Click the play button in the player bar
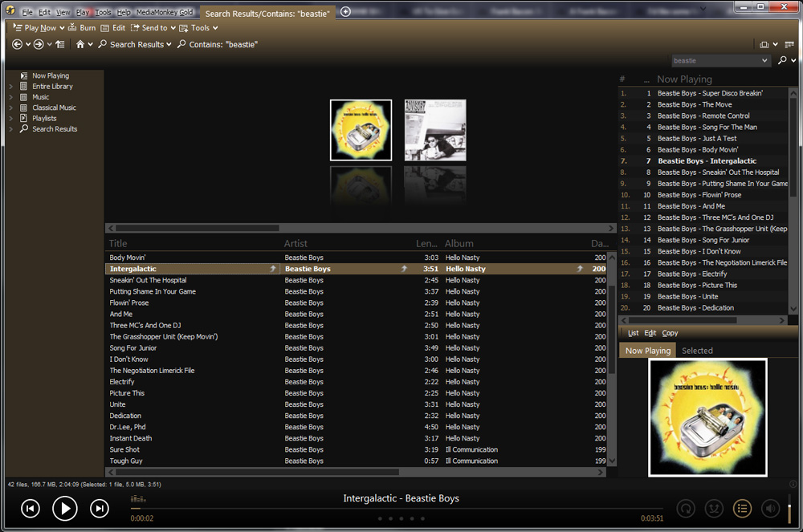Image resolution: width=803 pixels, height=532 pixels. click(65, 508)
